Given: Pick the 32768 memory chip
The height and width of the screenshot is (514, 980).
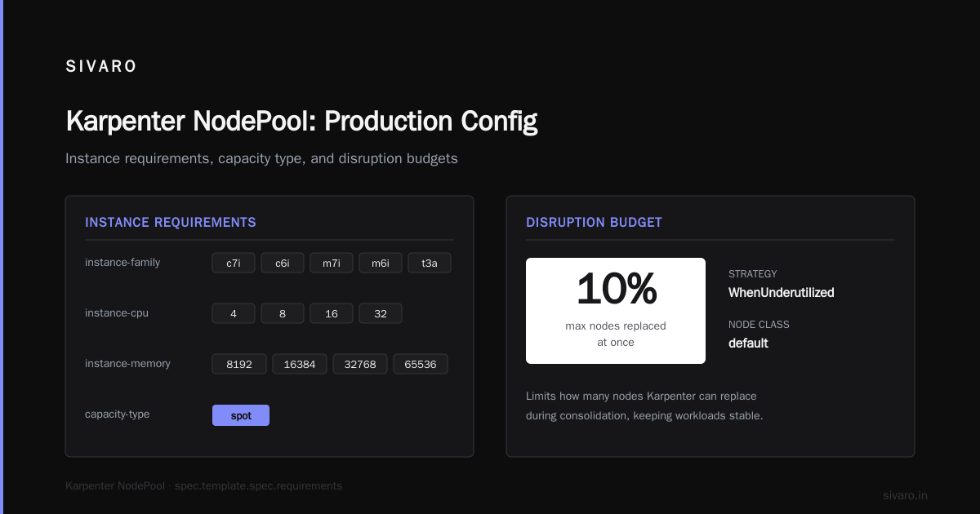Looking at the screenshot, I should pos(360,364).
